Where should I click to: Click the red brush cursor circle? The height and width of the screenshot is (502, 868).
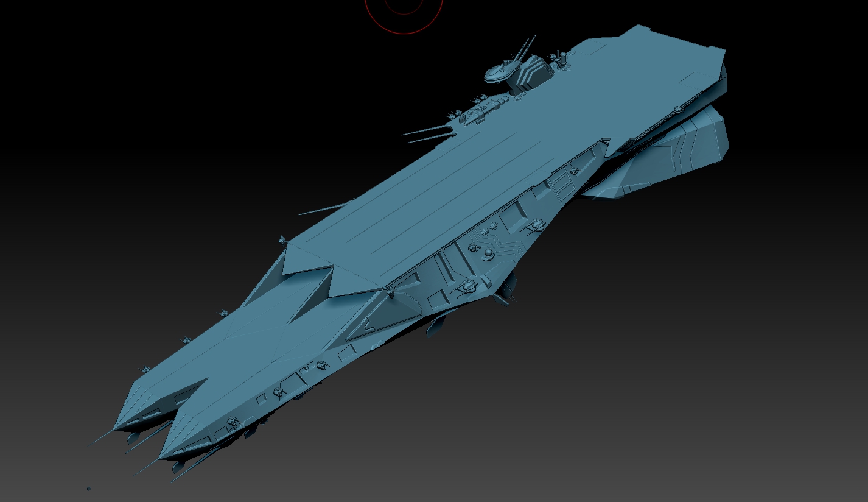[404, 30]
